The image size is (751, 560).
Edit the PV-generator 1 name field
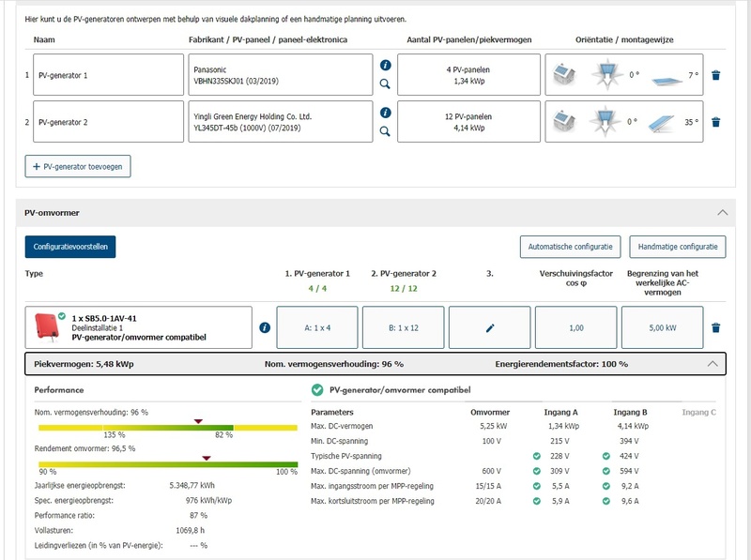pyautogui.click(x=108, y=75)
